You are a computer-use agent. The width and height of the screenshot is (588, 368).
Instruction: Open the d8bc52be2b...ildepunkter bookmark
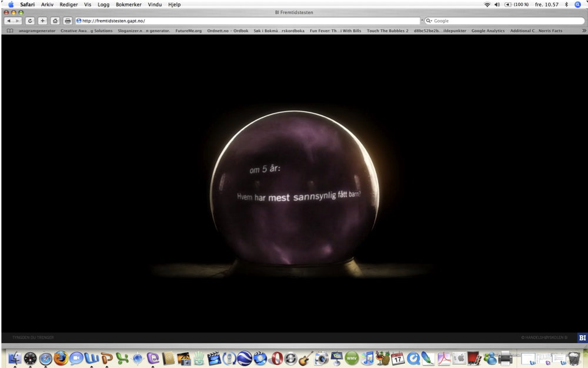point(440,31)
